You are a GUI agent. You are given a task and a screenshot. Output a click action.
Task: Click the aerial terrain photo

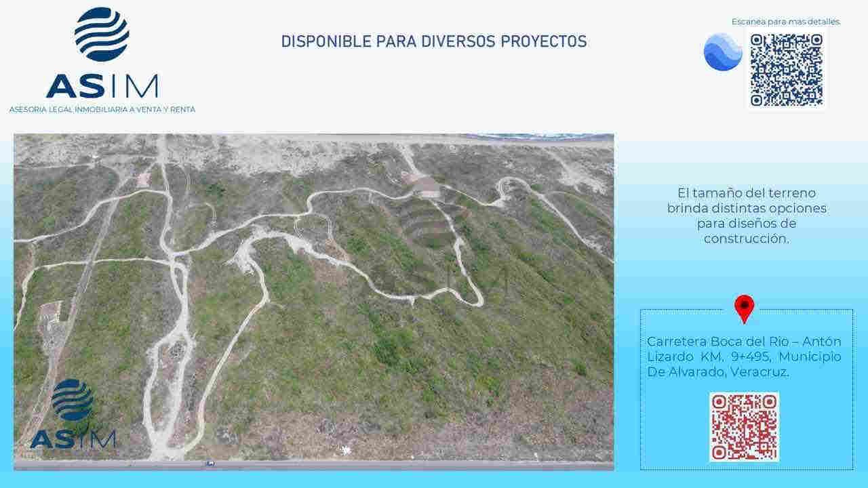coord(314,302)
